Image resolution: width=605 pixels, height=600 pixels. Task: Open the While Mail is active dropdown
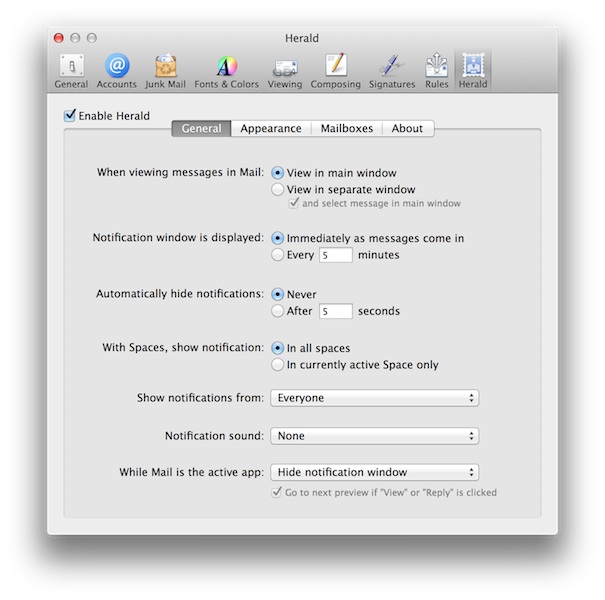point(374,473)
